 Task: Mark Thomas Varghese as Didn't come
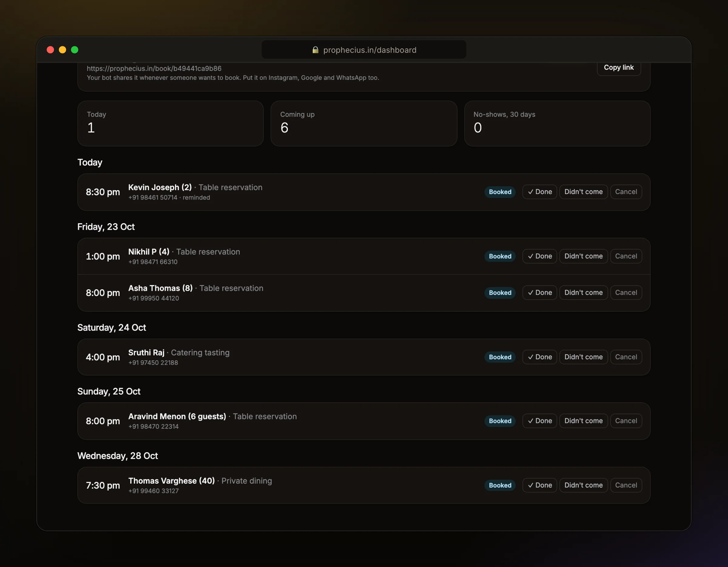point(583,485)
